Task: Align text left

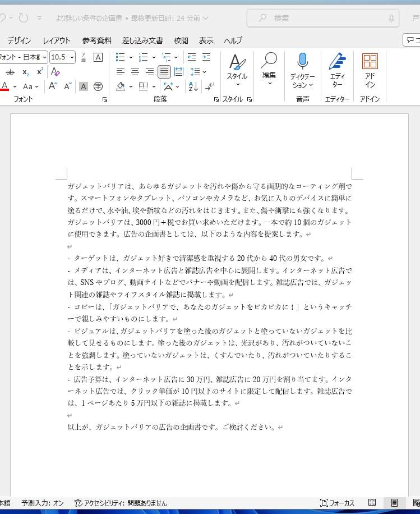Action: point(120,72)
